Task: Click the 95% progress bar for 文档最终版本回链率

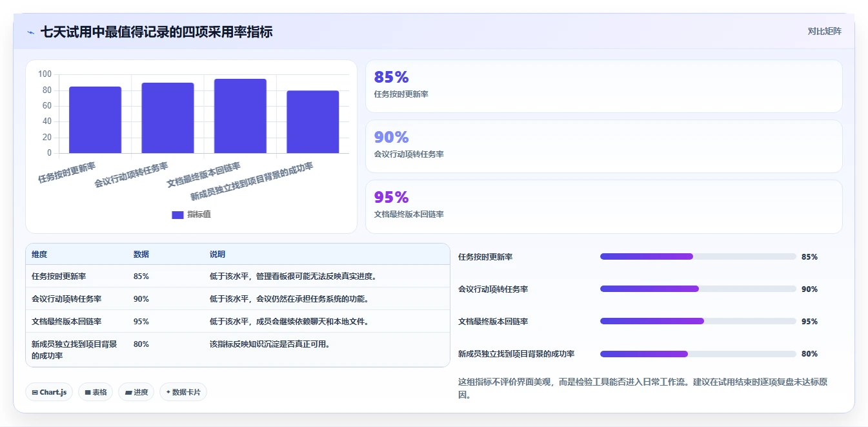Action: [698, 321]
